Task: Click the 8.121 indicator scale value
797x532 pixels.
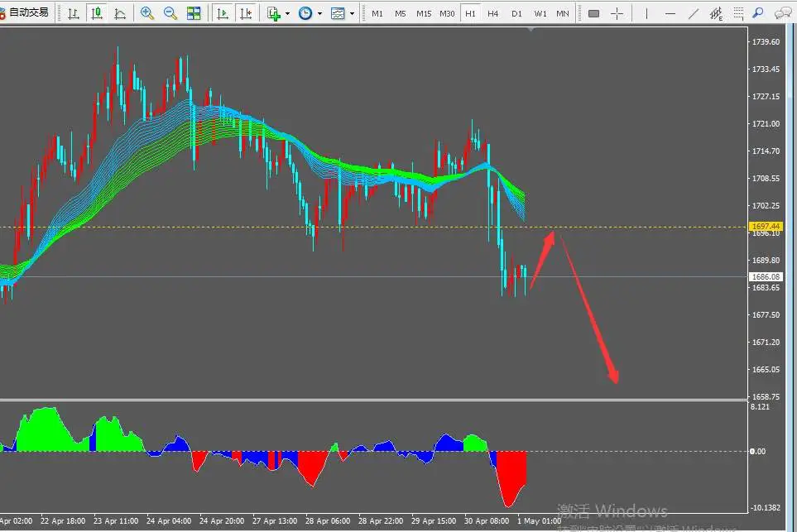Action: click(760, 406)
